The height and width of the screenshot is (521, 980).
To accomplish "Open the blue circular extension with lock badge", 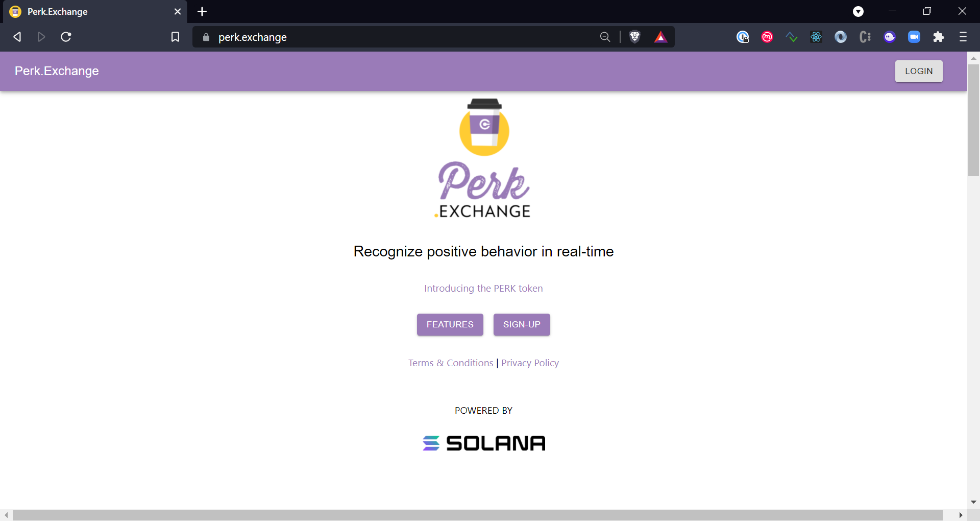I will tap(743, 37).
